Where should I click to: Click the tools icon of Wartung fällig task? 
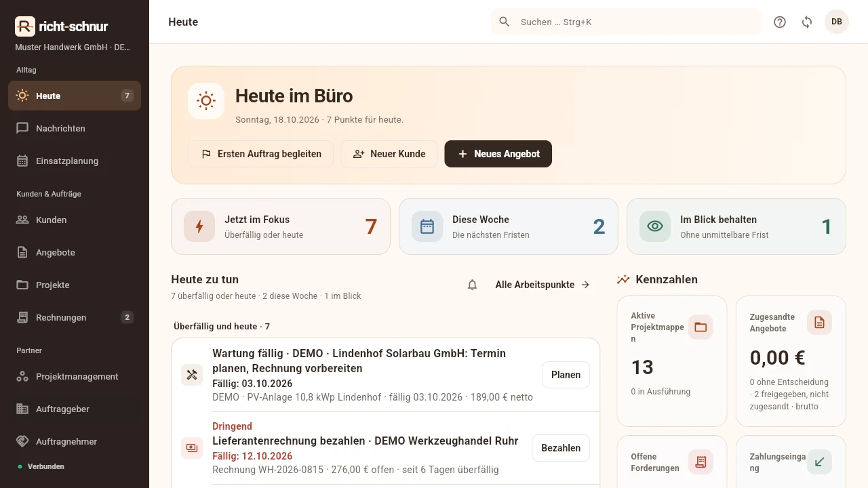(192, 375)
